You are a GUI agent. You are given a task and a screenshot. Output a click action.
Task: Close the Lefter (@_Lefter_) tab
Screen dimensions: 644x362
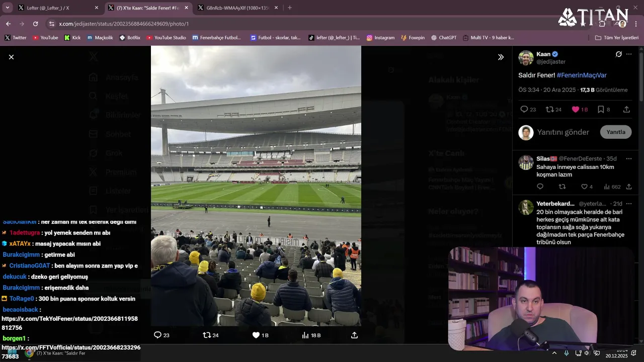pos(97,8)
